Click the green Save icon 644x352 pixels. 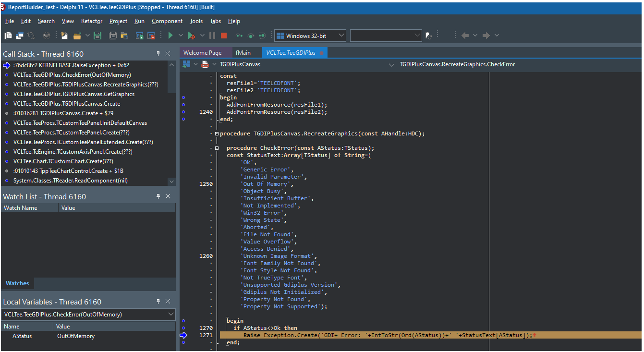click(x=97, y=36)
